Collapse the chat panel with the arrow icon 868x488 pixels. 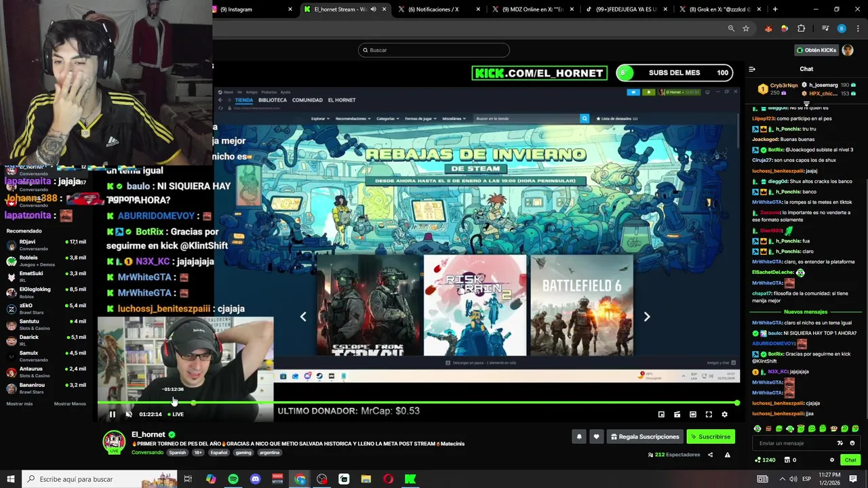[x=751, y=69]
